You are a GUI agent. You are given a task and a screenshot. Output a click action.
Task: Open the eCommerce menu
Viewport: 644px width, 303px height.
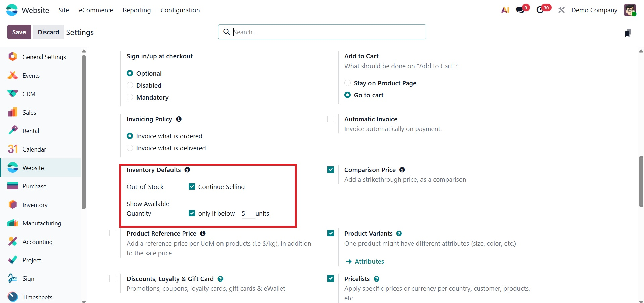[x=96, y=10]
